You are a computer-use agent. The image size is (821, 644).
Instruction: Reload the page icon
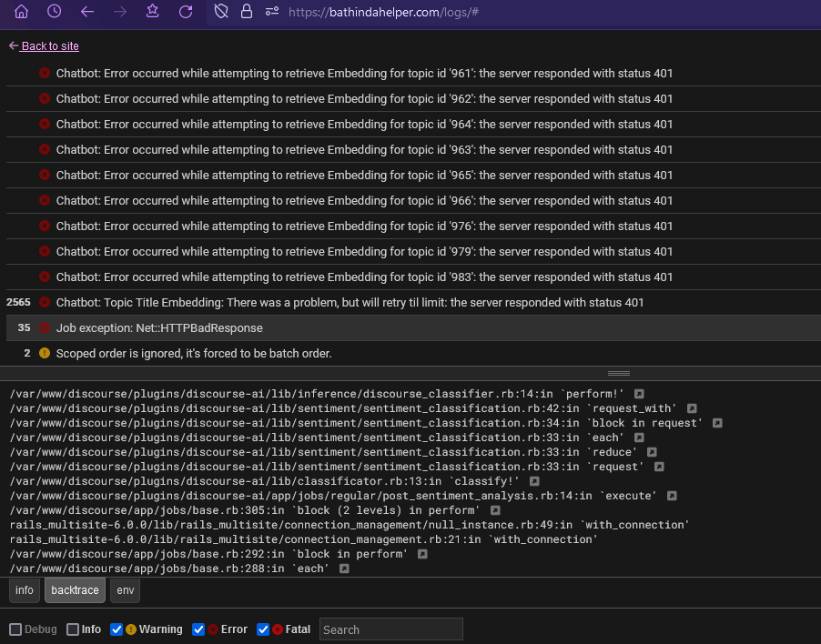pos(186,12)
